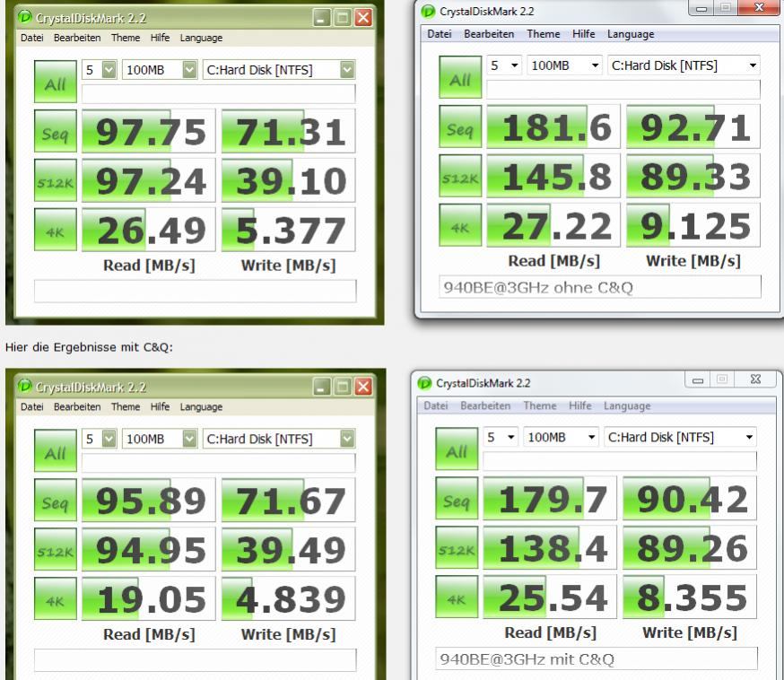The width and height of the screenshot is (784, 680).
Task: Run All tests in the 'ohne C&Q' window
Action: click(460, 77)
